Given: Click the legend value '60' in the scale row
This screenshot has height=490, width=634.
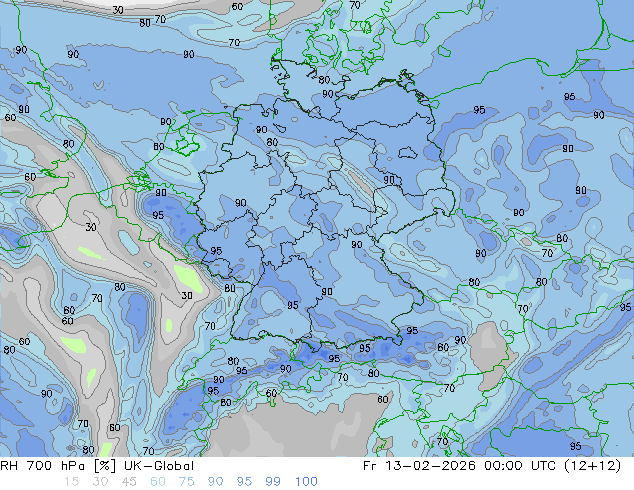Looking at the screenshot, I should 158,482.
